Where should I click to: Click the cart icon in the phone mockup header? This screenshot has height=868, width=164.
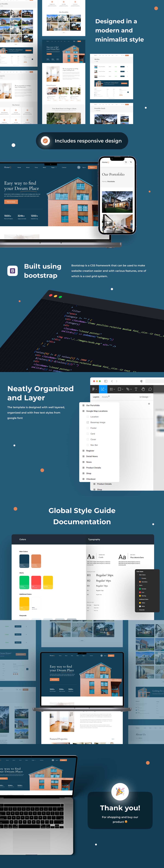click(x=126, y=162)
